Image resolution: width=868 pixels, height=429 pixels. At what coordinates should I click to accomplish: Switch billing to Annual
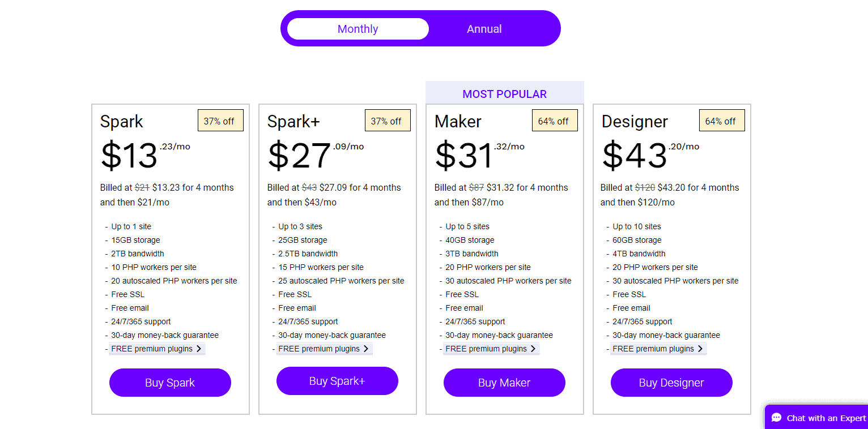(484, 29)
